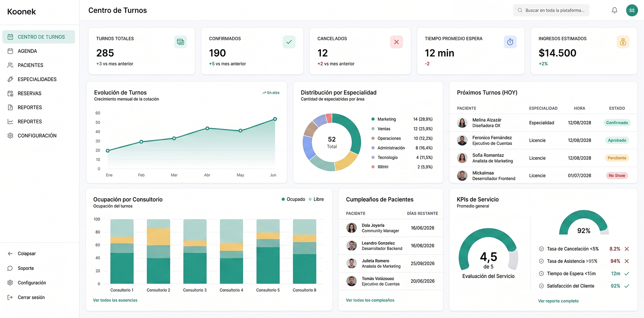The height and width of the screenshot is (318, 644).
Task: Toggle the Ocupado legend item
Action: (293, 199)
